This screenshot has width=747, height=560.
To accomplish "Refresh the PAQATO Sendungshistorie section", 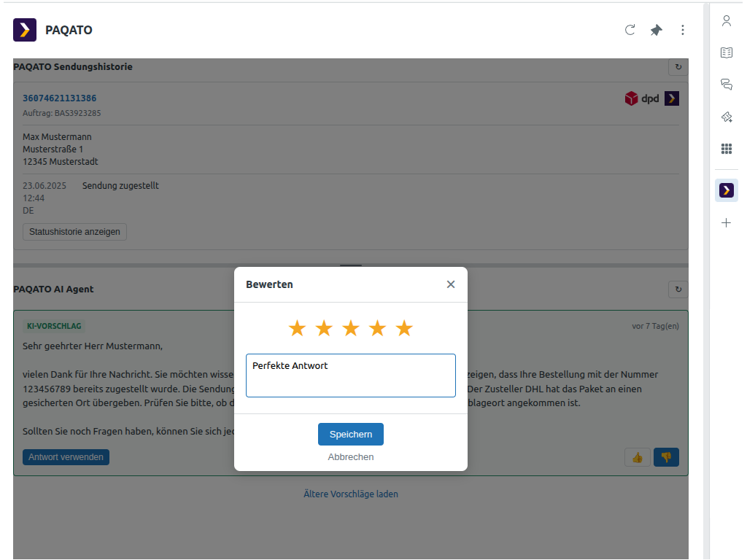I will coord(678,67).
